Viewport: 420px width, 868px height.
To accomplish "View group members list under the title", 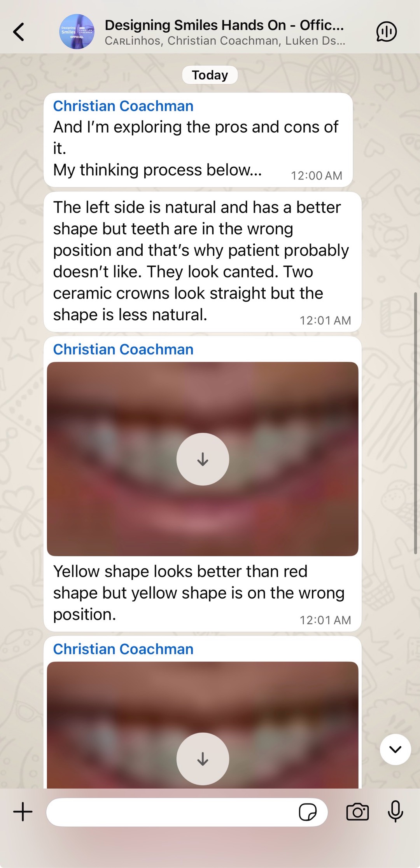I will coord(225,41).
